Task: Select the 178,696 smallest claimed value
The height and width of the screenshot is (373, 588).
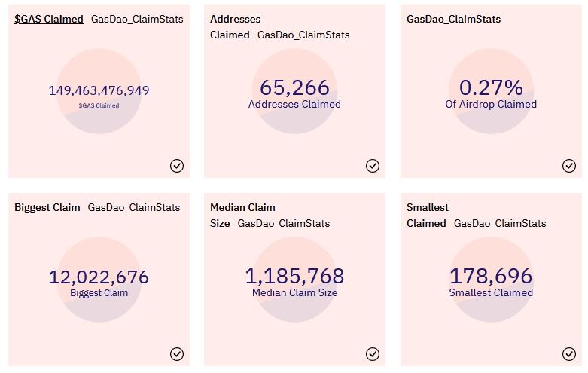Action: pos(491,276)
